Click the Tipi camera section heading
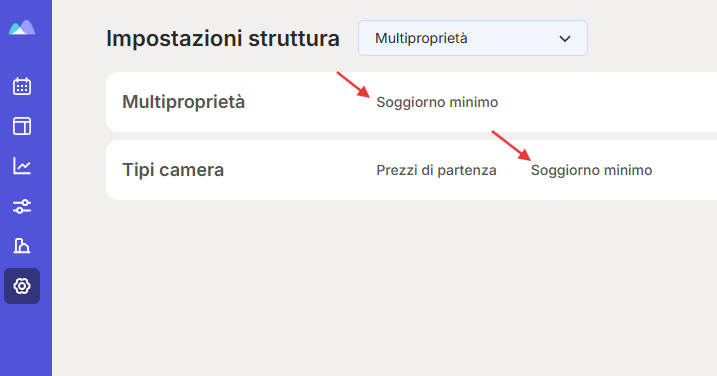This screenshot has width=717, height=376. click(173, 170)
